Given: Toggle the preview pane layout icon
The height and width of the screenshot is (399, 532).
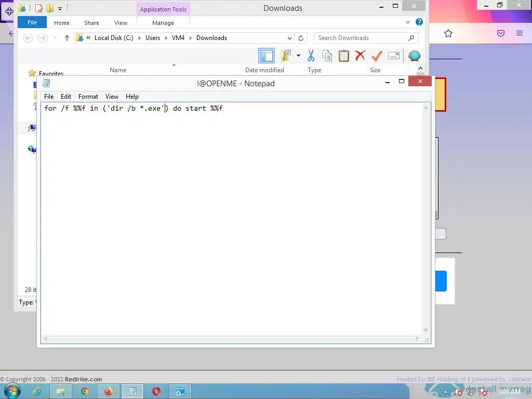Looking at the screenshot, I should [267, 56].
